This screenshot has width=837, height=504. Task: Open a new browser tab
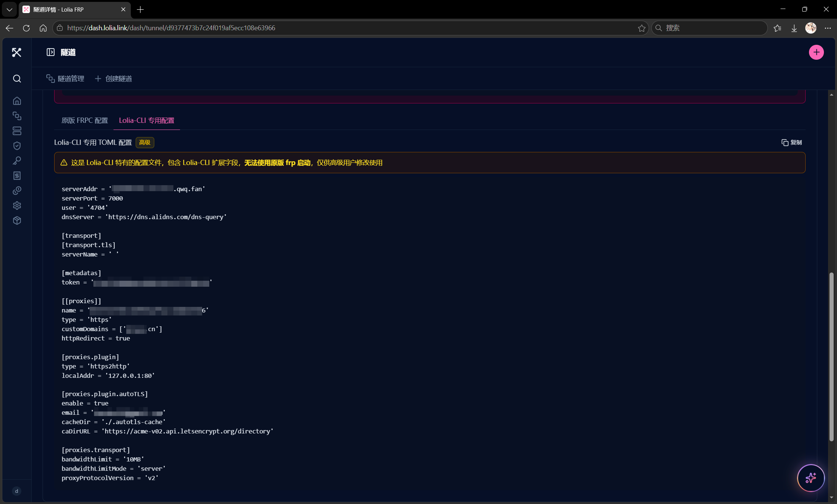point(140,9)
